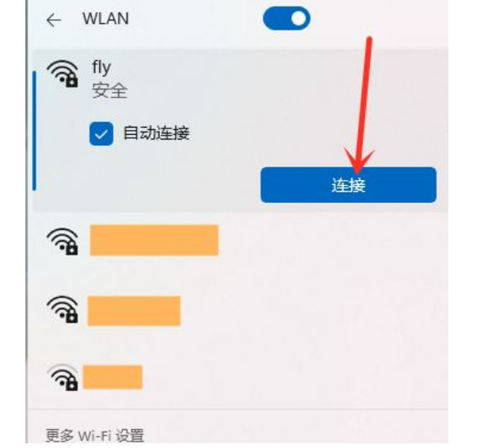
Task: Click the secured Wi-Fi icon for fly
Action: pos(63,74)
